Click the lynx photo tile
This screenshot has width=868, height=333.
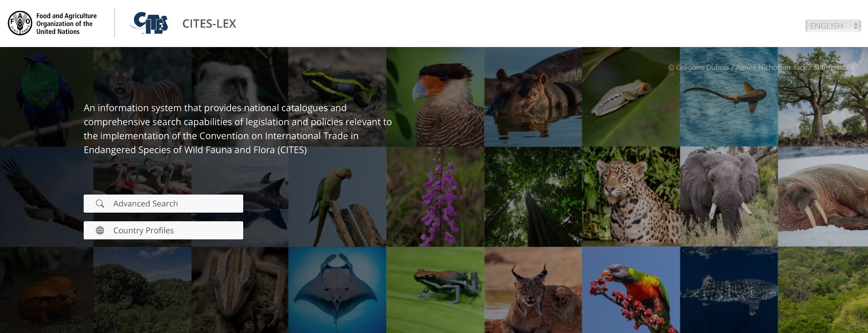coord(533,290)
